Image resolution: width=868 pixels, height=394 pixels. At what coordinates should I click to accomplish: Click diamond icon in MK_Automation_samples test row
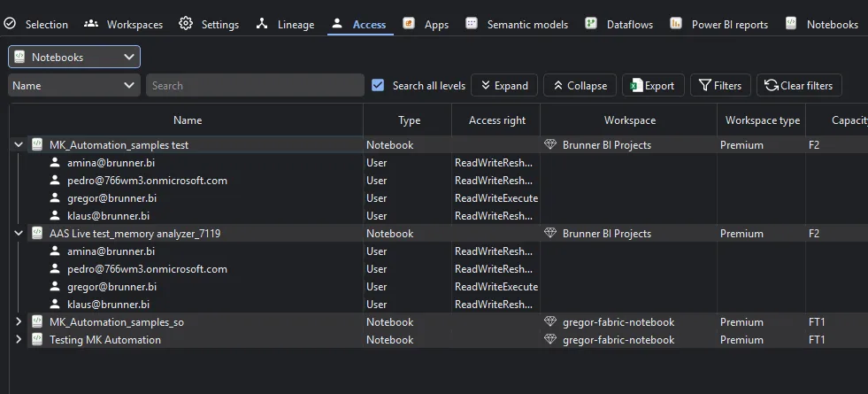[x=550, y=144]
